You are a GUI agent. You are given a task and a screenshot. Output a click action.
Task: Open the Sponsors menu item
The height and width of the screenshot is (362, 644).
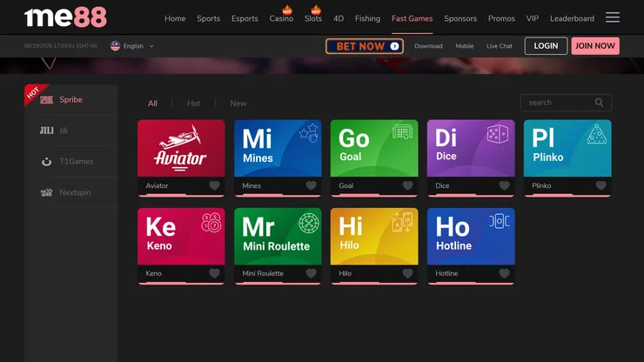point(460,18)
